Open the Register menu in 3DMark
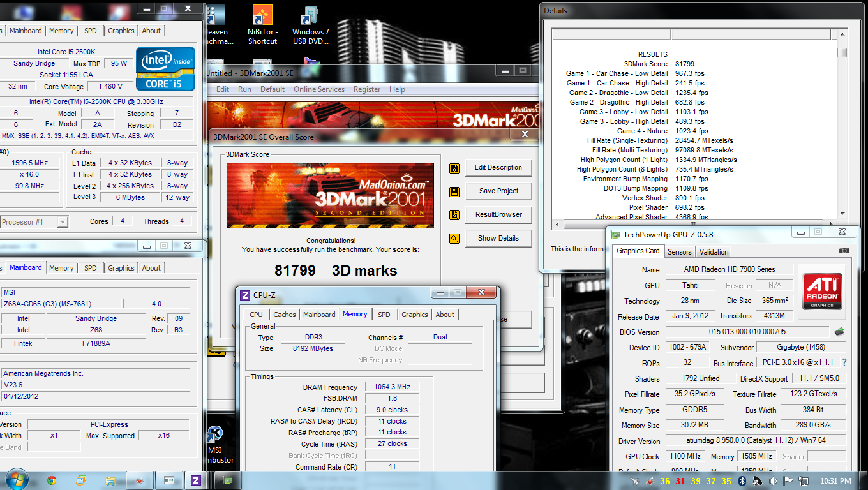This screenshot has height=490, width=868. [367, 89]
